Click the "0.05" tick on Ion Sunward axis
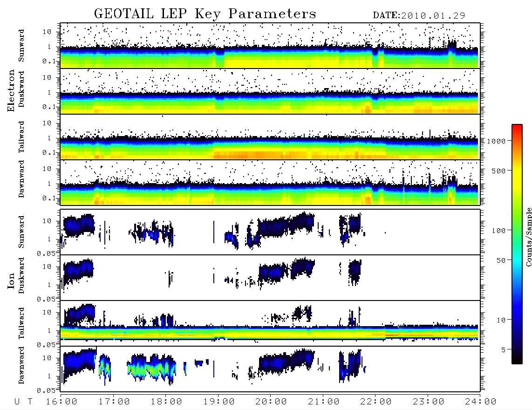The image size is (532, 410). click(46, 253)
